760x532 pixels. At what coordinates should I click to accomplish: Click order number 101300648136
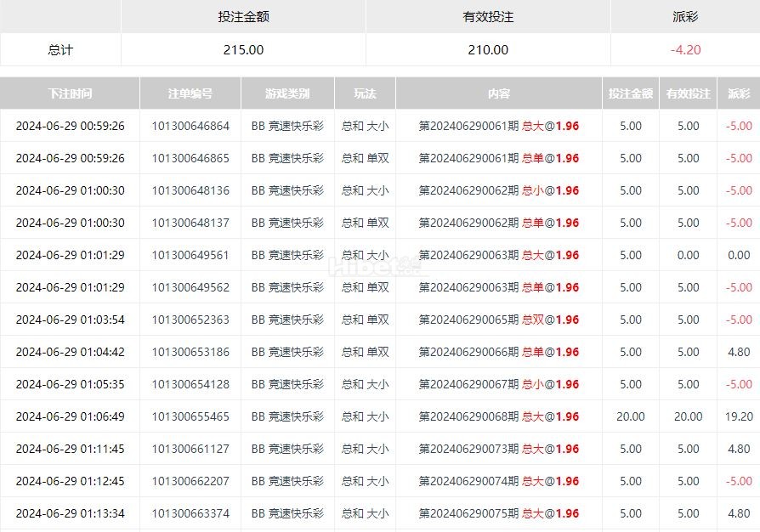190,190
